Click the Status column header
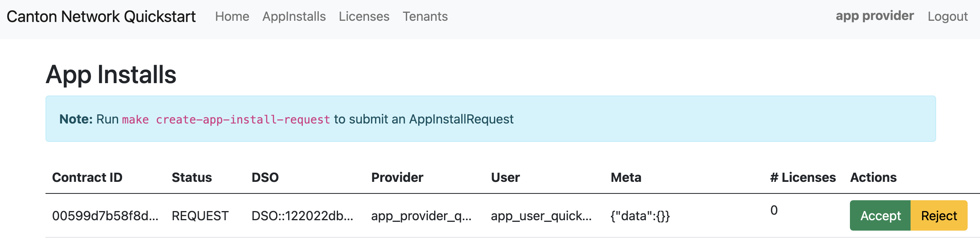 (x=192, y=177)
